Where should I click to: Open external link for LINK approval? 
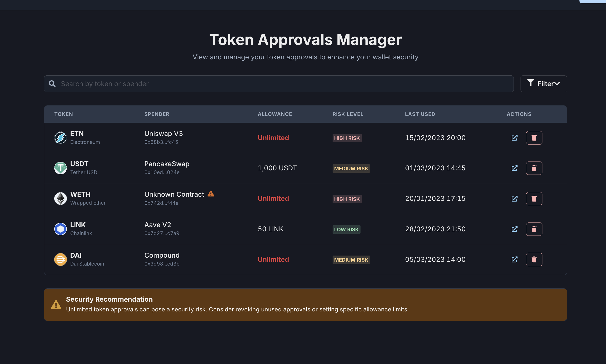(x=514, y=229)
